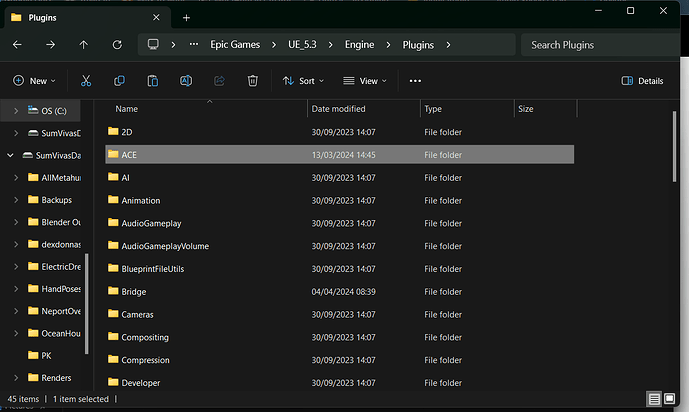689x412 pixels.
Task: Select the ACE folder row
Action: [339, 155]
